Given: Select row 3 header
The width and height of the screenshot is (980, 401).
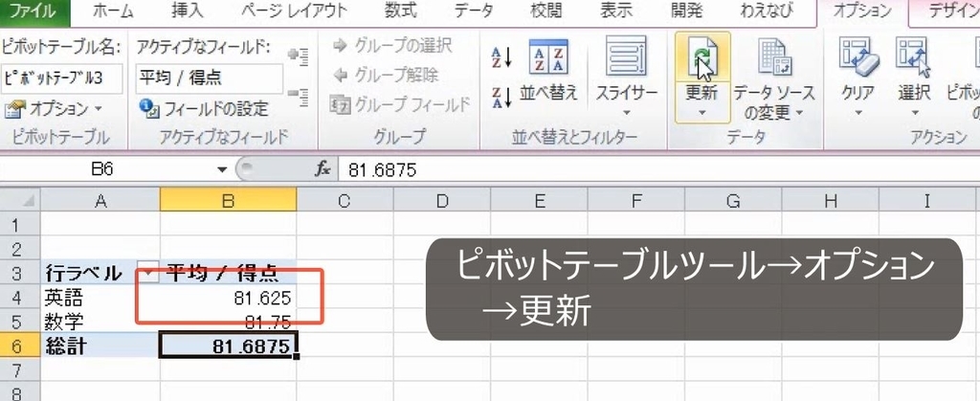Looking at the screenshot, I should point(19,273).
